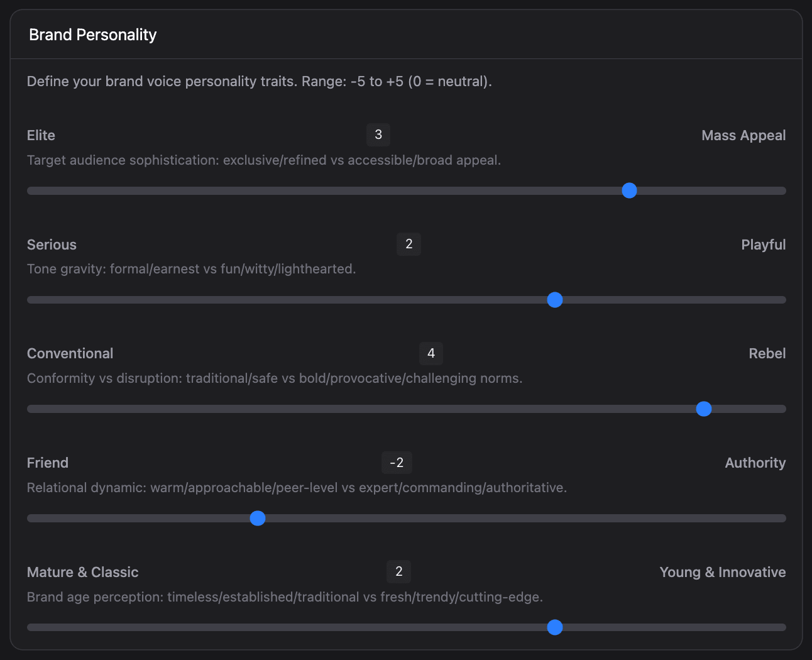The height and width of the screenshot is (660, 812).
Task: Select the value 4 badge for Conventional/Rebel
Action: pyautogui.click(x=431, y=353)
